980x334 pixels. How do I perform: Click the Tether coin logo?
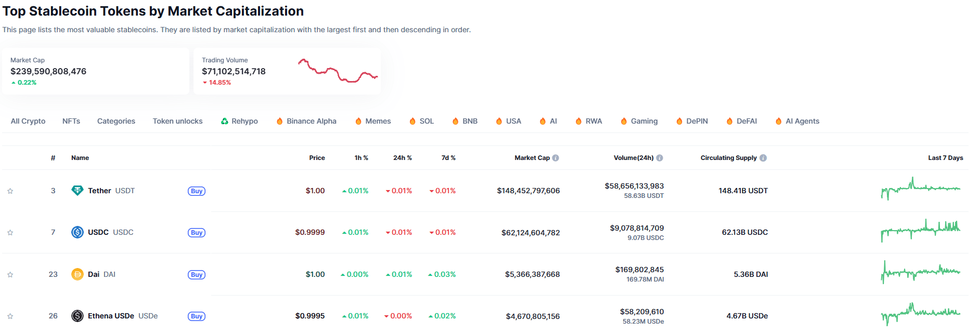tap(78, 191)
